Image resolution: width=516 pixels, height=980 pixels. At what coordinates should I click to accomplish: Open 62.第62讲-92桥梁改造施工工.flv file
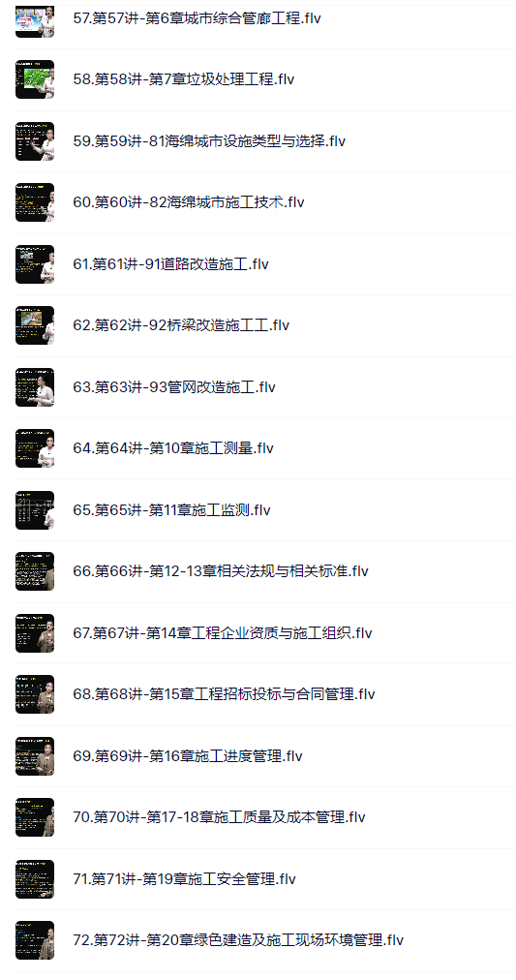click(181, 325)
